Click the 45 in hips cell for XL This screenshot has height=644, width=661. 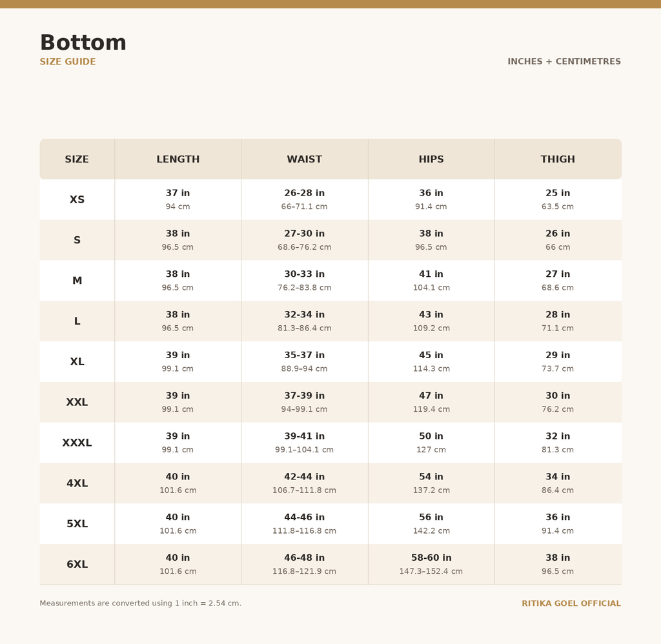coord(431,361)
